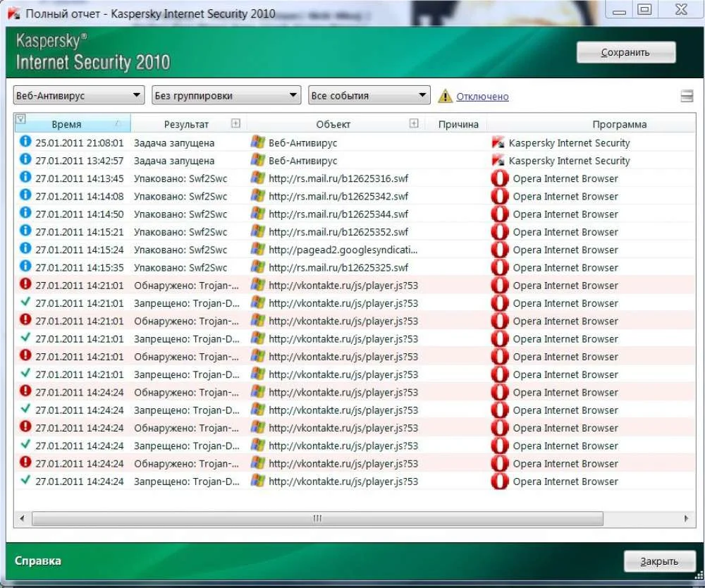Viewport: 705px width, 588px height.
Task: Click Windows flag icon beside b12625325.swf
Action: click(x=257, y=267)
